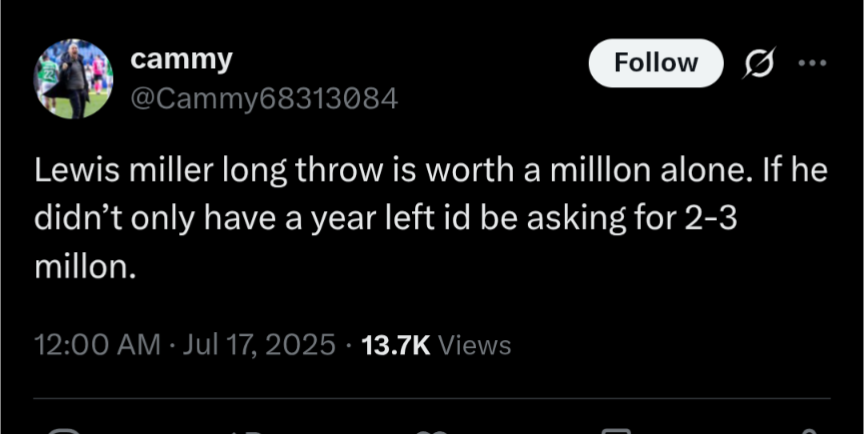This screenshot has width=864, height=434.
Task: Click the reply speech bubble icon
Action: pyautogui.click(x=64, y=431)
